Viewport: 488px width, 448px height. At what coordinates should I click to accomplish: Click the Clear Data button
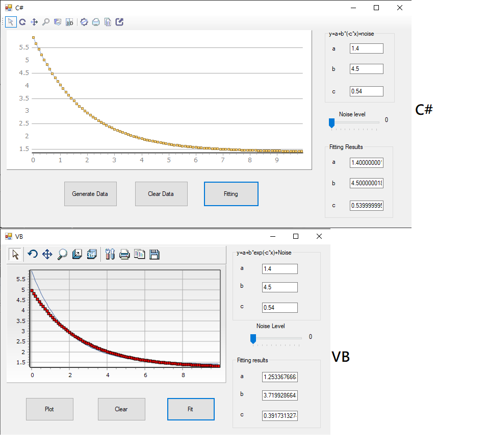(x=161, y=194)
